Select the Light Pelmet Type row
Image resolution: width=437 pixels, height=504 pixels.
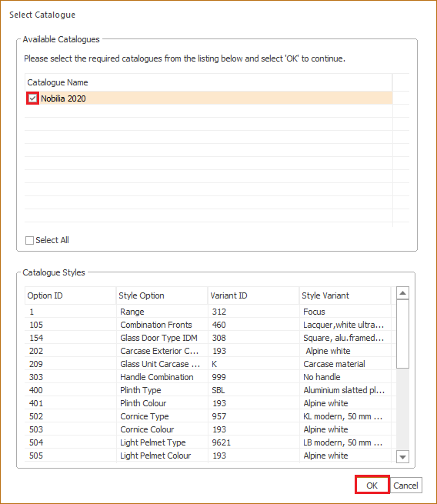point(208,442)
